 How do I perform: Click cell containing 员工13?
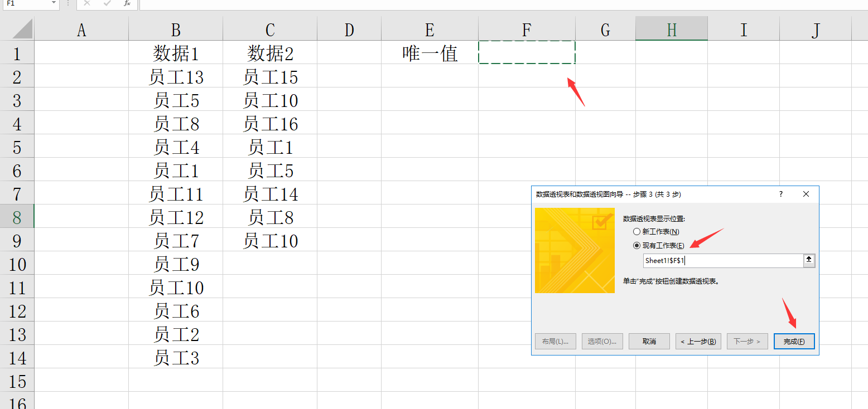point(176,77)
